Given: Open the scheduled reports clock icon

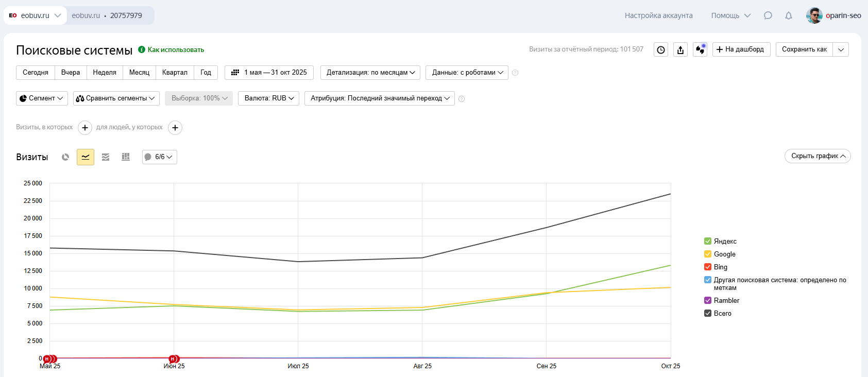Looking at the screenshot, I should point(661,49).
